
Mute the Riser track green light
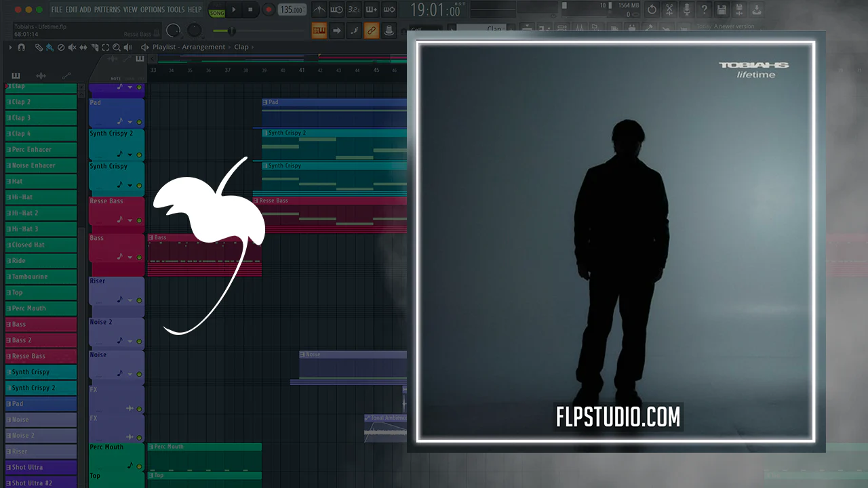click(x=139, y=300)
